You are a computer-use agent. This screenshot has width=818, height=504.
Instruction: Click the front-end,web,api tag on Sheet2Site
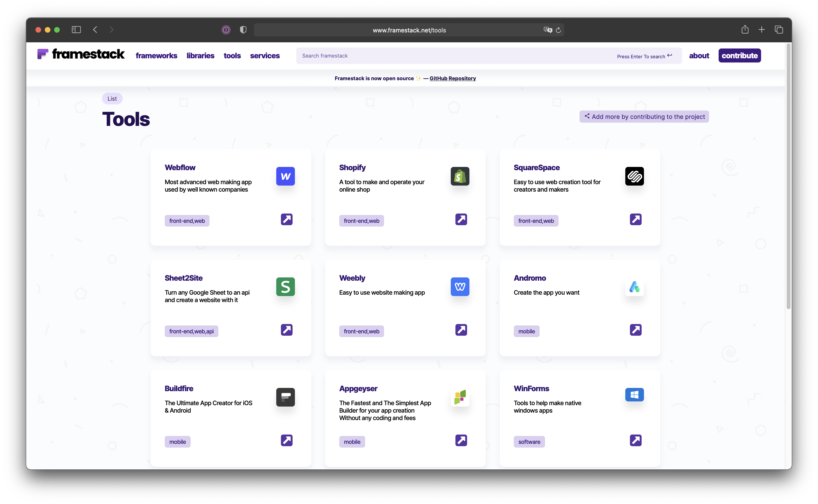(x=191, y=331)
